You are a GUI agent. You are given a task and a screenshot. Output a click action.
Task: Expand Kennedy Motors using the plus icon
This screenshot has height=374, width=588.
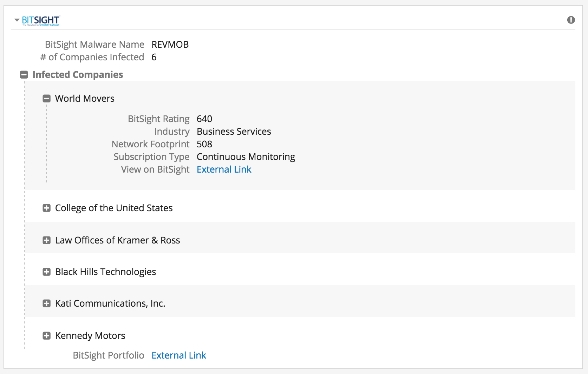pyautogui.click(x=46, y=336)
